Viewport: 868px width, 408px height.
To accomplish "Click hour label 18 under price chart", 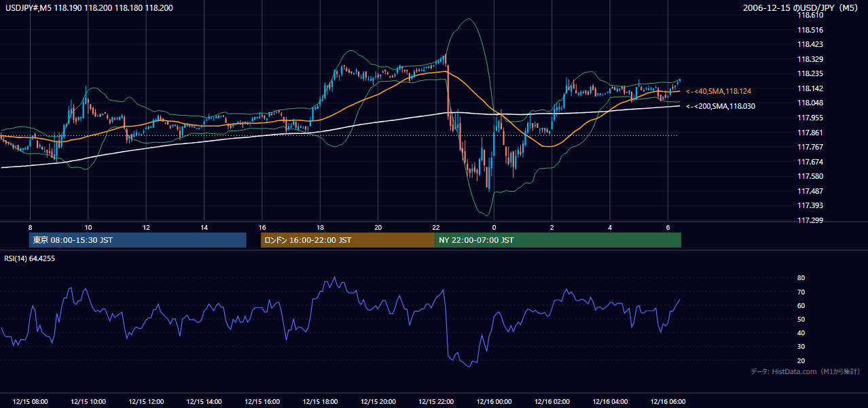I will (320, 227).
